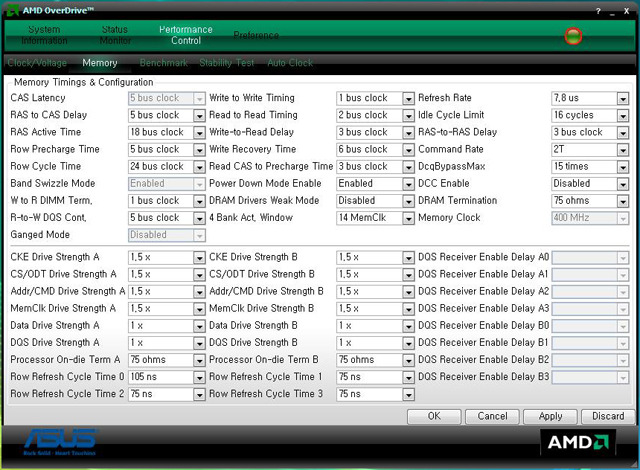The width and height of the screenshot is (640, 470).
Task: Expand Processor On-die Term B dropdown
Action: point(408,360)
